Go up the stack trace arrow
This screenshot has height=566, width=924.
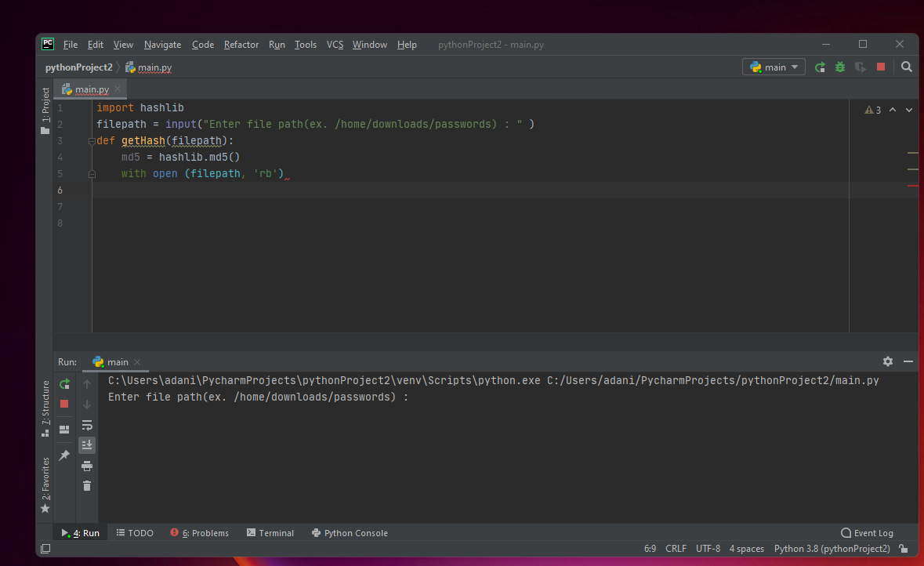pyautogui.click(x=87, y=384)
